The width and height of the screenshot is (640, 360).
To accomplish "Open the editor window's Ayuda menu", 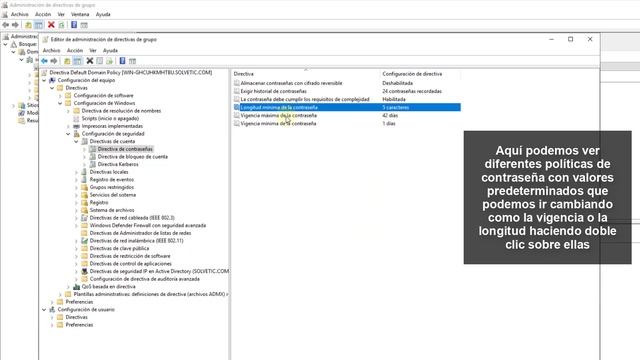I will point(110,50).
